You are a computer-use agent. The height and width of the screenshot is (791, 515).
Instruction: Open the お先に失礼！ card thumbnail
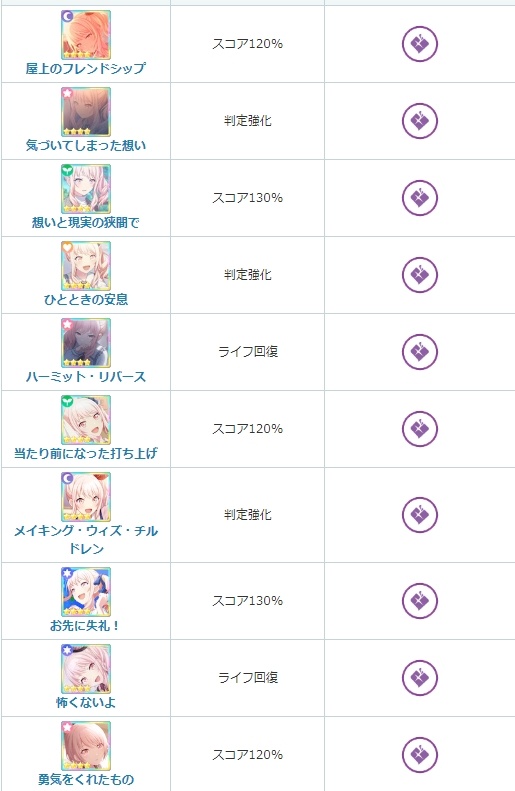pyautogui.click(x=86, y=592)
